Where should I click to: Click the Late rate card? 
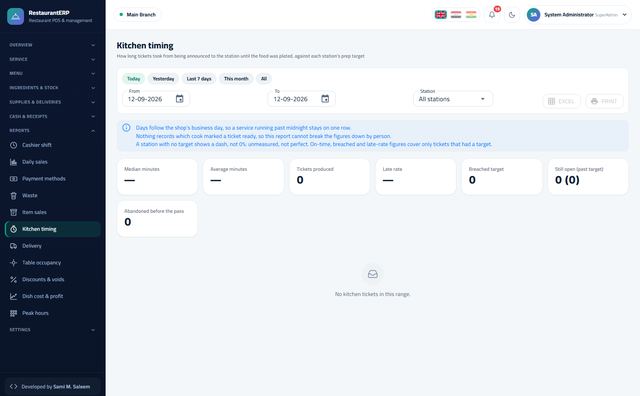coord(416,177)
